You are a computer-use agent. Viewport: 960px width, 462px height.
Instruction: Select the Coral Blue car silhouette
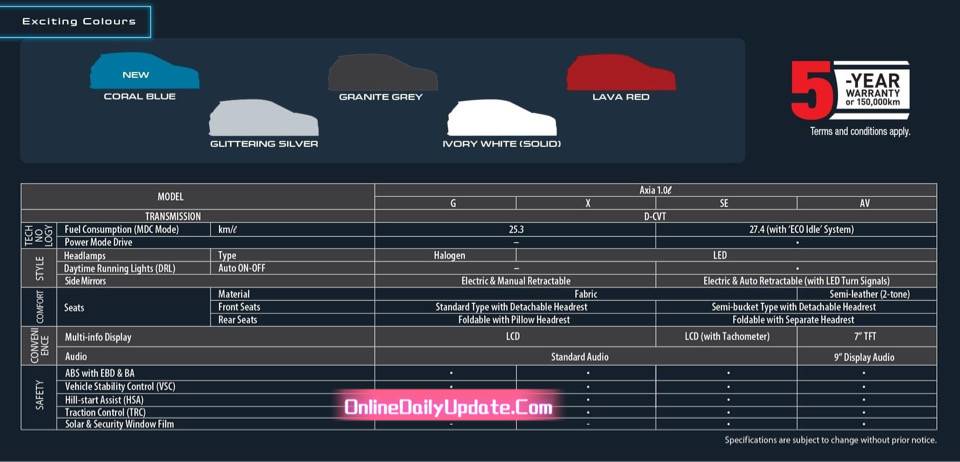[144, 71]
